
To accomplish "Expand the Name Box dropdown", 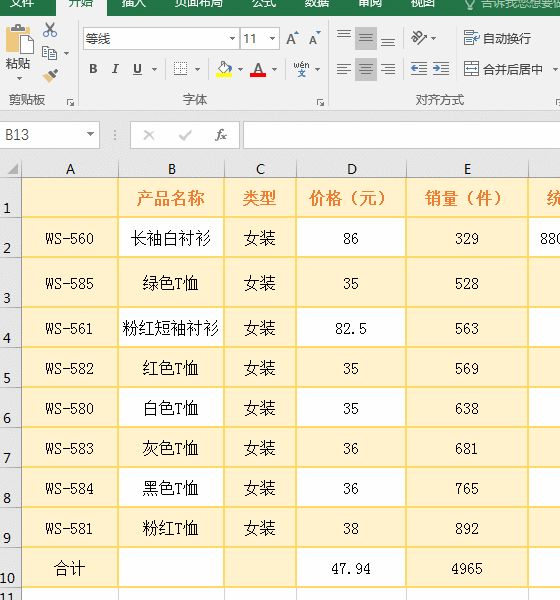I will tap(90, 134).
